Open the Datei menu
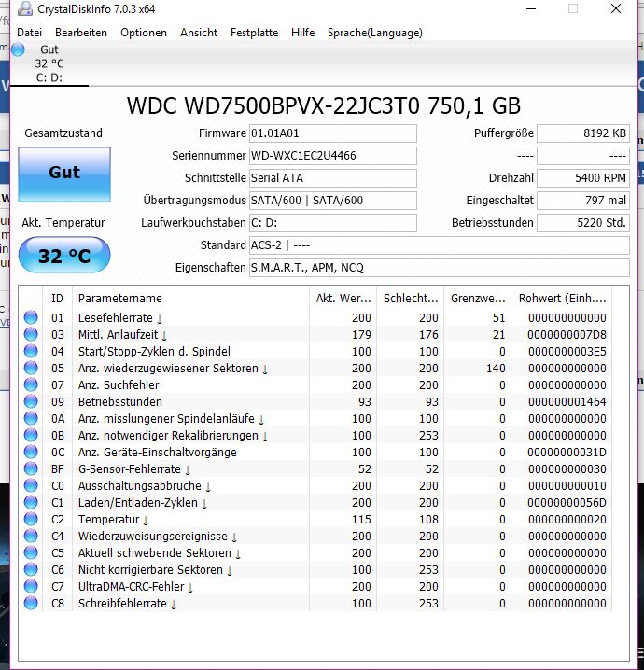Screen dimensions: 644x670 point(30,33)
